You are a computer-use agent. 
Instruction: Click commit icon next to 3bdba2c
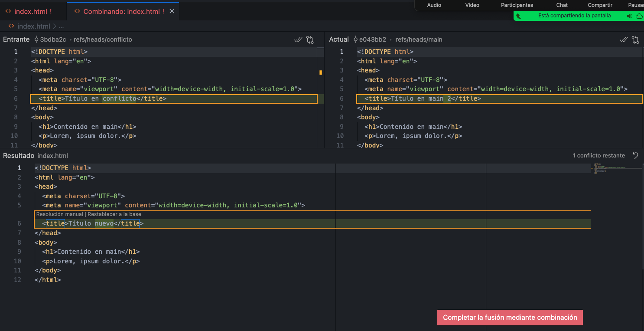click(x=36, y=39)
